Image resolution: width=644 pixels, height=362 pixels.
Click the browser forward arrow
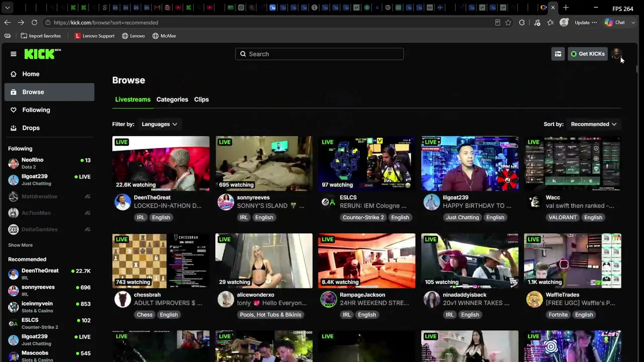(x=21, y=23)
